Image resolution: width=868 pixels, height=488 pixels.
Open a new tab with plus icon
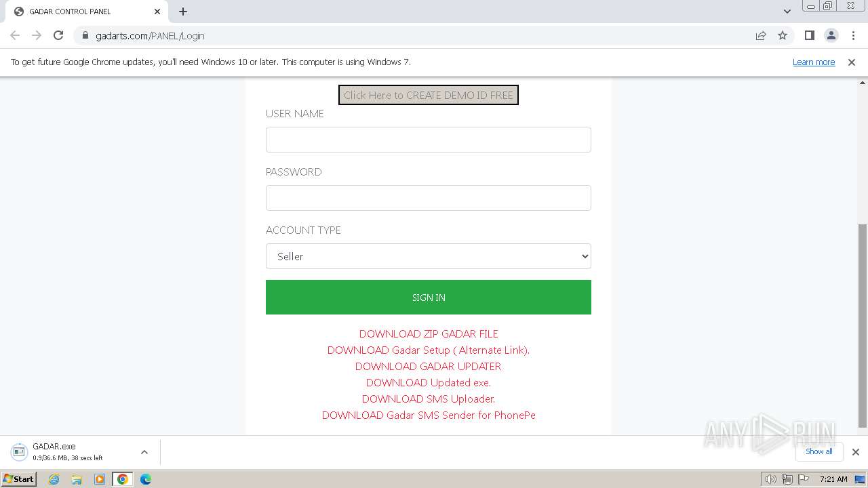[x=183, y=12]
